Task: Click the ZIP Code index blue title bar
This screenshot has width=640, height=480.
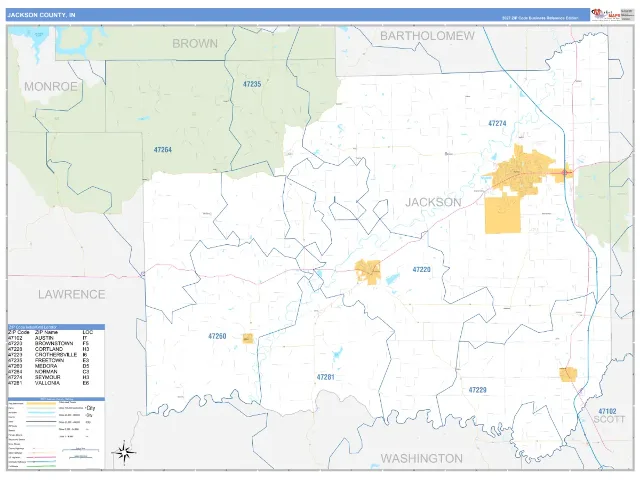Action: (56, 327)
